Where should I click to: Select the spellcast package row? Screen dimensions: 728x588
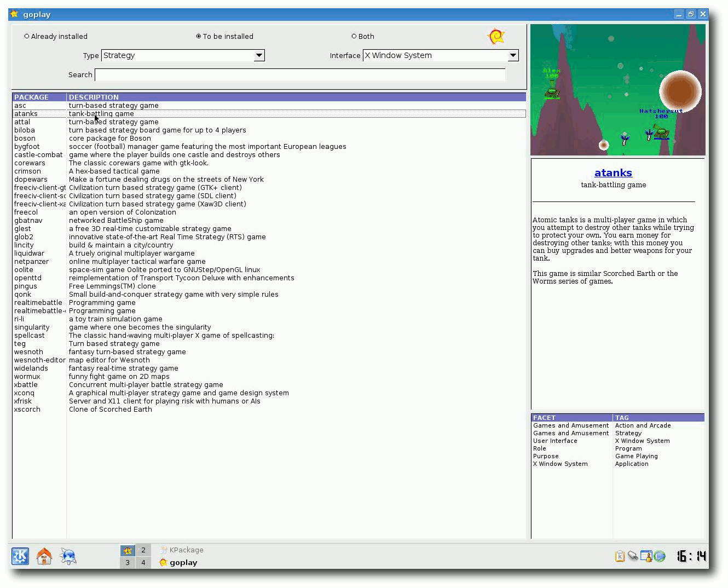click(x=269, y=336)
